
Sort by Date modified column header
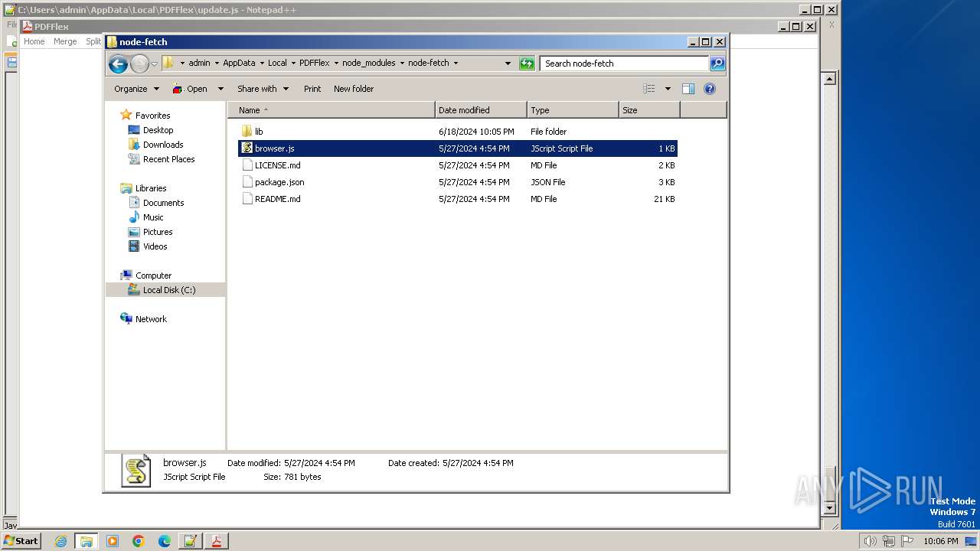(x=481, y=110)
